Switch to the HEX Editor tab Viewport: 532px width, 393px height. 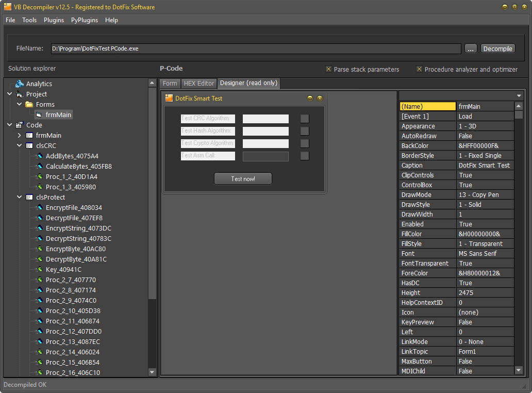(199, 83)
